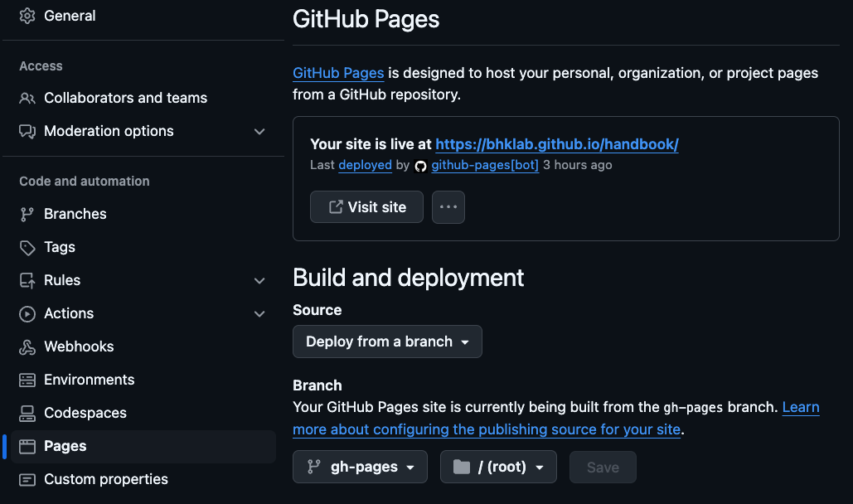Viewport: 853px width, 504px height.
Task: Expand the Moderation options chevron
Action: click(x=259, y=131)
